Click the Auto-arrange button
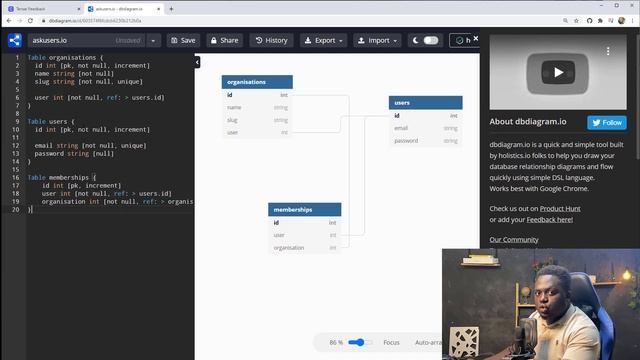Screen dimensions: 640x360 [x=428, y=342]
